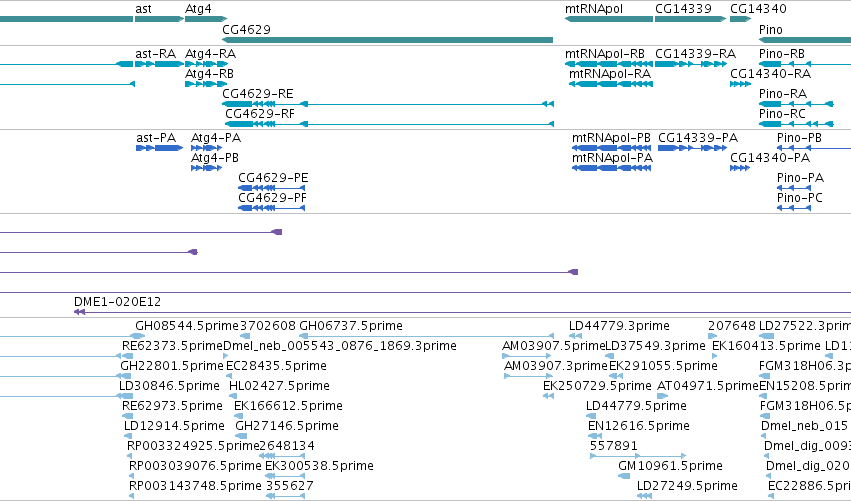
Task: Click protein Atg4-PA
Action: 207,148
